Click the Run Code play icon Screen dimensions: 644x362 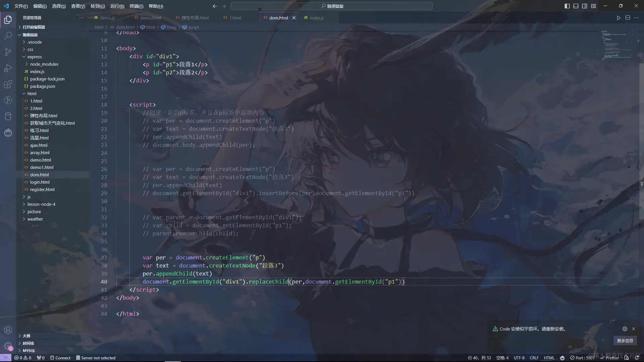pyautogui.click(x=619, y=18)
